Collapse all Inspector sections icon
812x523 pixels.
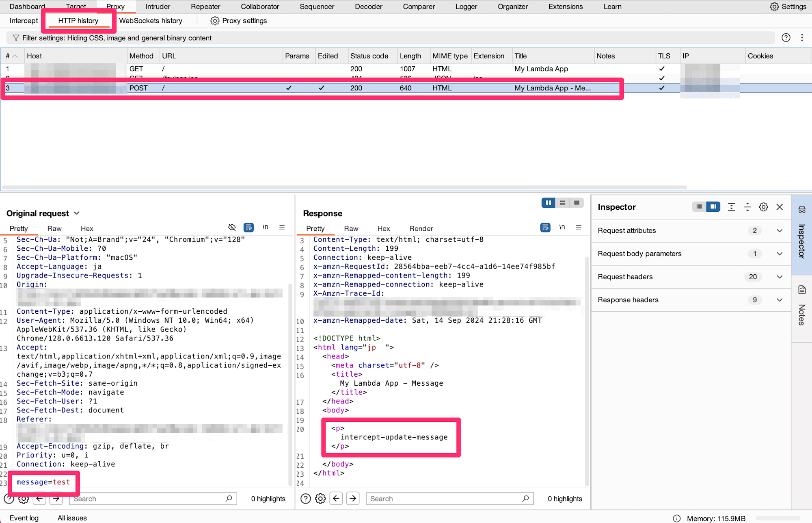click(x=747, y=207)
